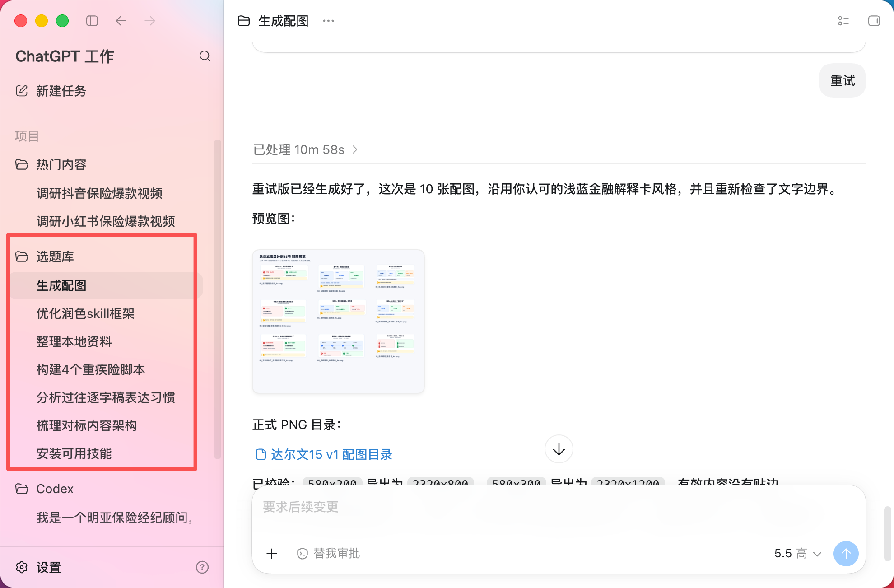Open the three-dot more options menu
The image size is (894, 588).
(x=329, y=21)
